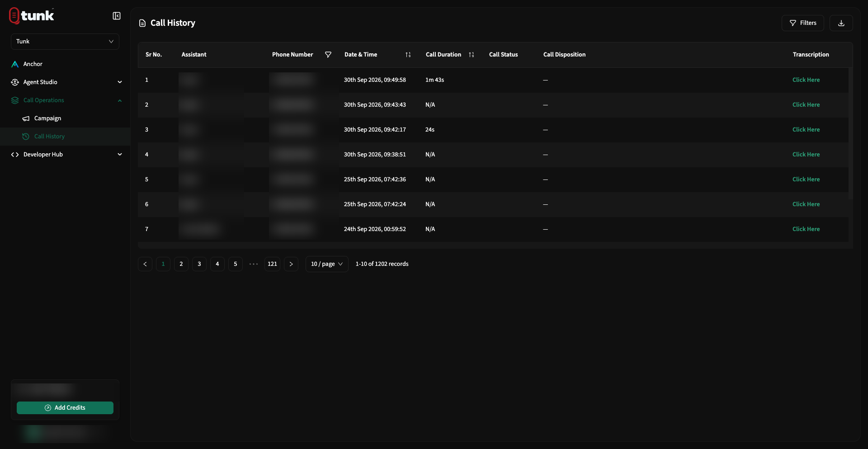The width and height of the screenshot is (868, 449).
Task: Download call history export icon
Action: 841,23
